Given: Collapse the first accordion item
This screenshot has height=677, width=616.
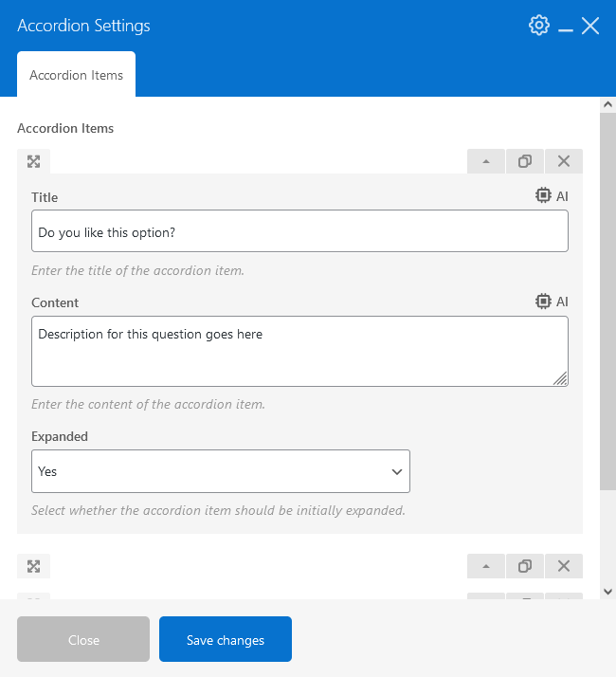Looking at the screenshot, I should 486,161.
